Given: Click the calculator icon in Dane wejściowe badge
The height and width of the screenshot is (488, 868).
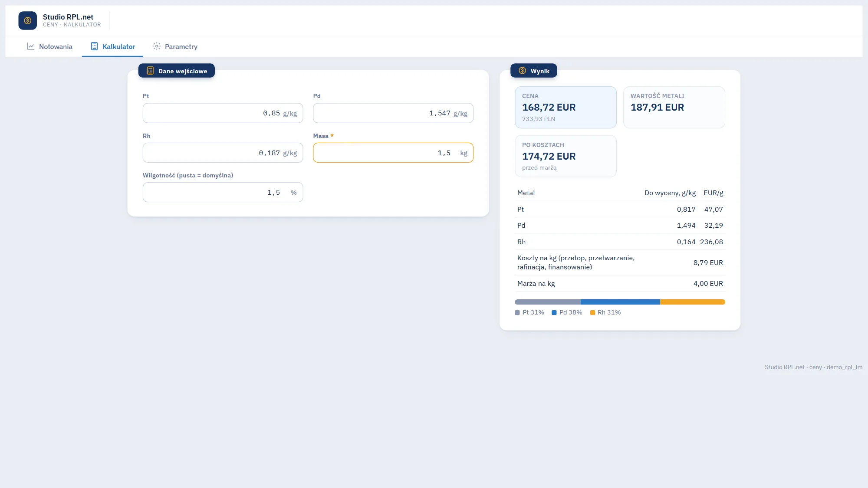Looking at the screenshot, I should click(x=150, y=71).
